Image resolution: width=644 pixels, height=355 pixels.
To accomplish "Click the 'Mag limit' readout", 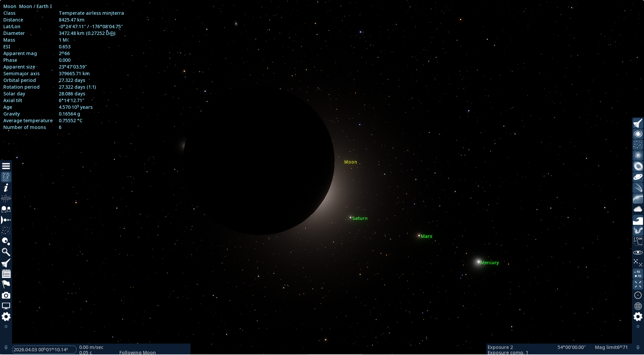I will (x=611, y=347).
